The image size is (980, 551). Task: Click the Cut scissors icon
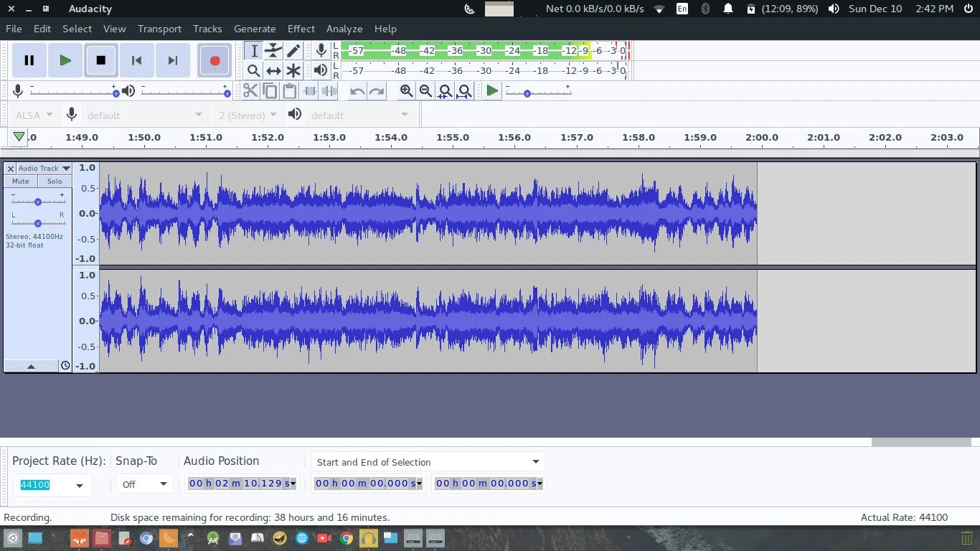point(250,91)
